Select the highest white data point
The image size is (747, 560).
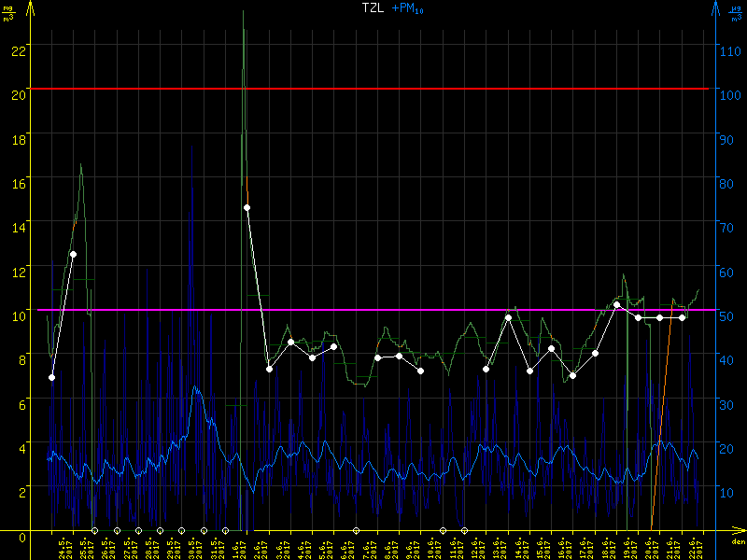point(247,207)
